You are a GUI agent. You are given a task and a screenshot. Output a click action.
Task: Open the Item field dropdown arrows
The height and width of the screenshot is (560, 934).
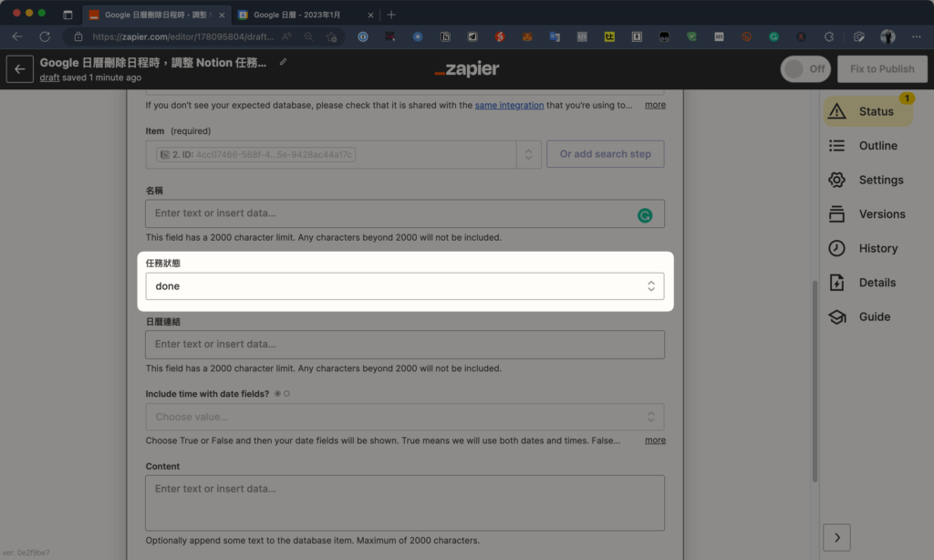coord(528,154)
